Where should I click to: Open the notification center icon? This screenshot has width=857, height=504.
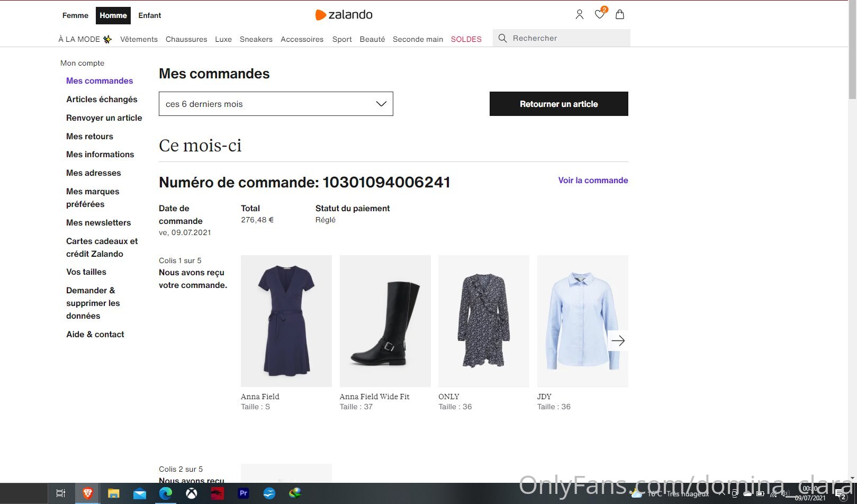[x=841, y=494]
